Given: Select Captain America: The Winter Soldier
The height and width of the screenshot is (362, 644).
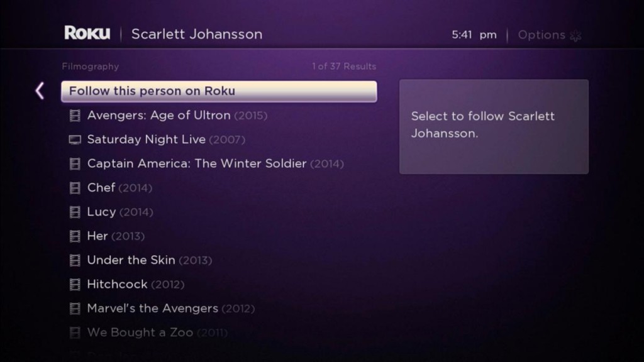Looking at the screenshot, I should point(215,164).
